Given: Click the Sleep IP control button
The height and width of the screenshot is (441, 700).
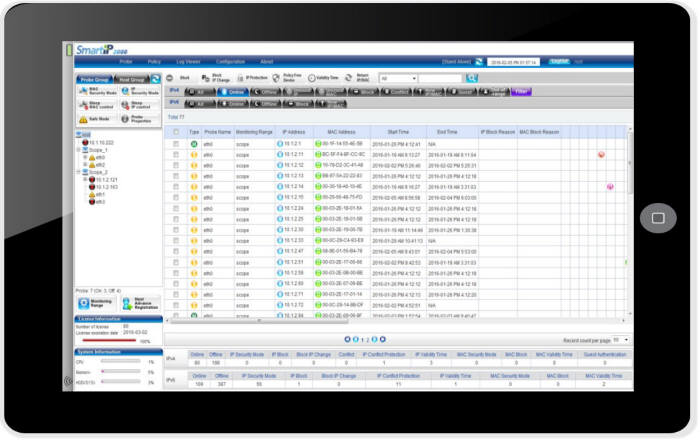Looking at the screenshot, I should pos(140,105).
